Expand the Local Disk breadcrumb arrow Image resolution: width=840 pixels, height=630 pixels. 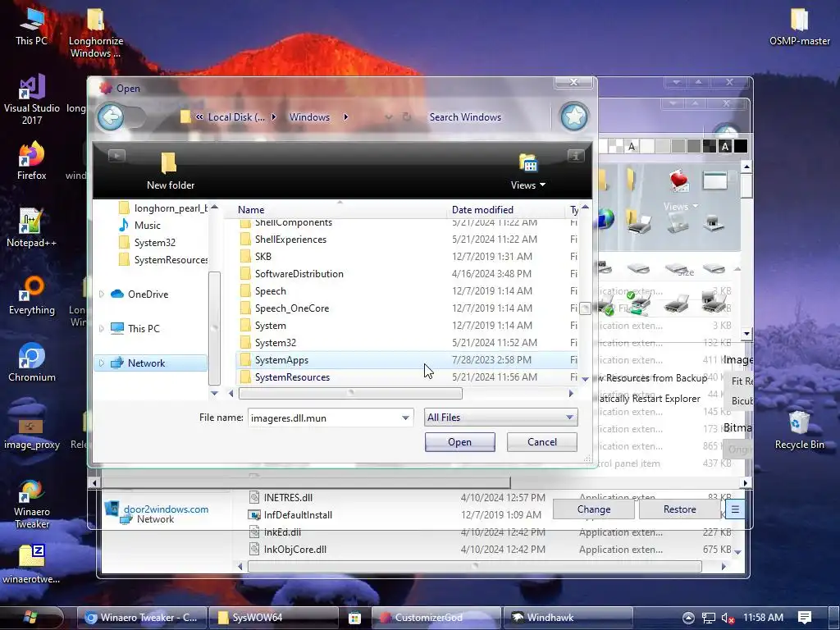click(273, 116)
